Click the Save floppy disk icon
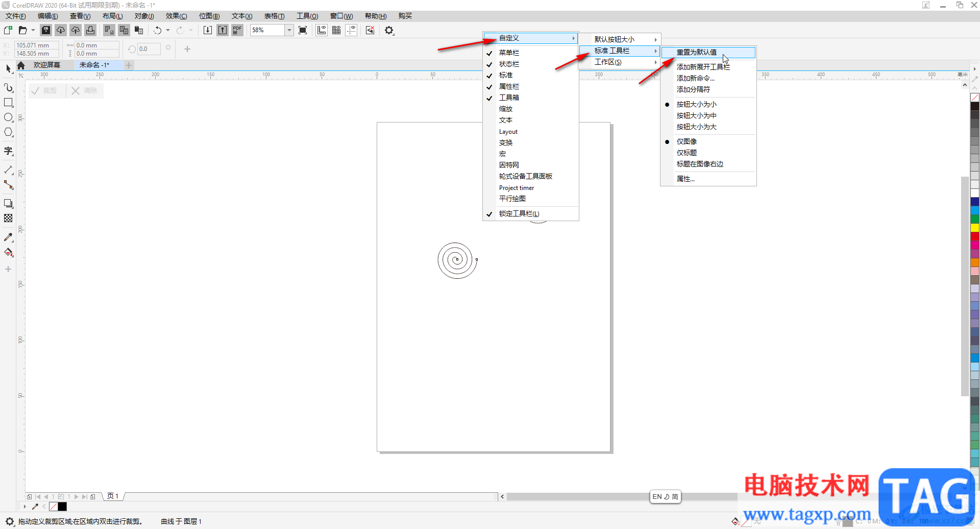 pyautogui.click(x=46, y=30)
